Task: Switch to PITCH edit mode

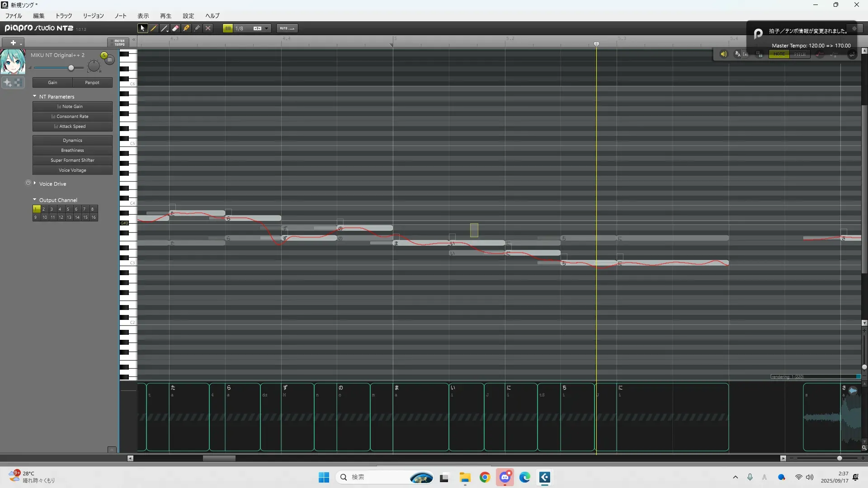Action: [800, 54]
